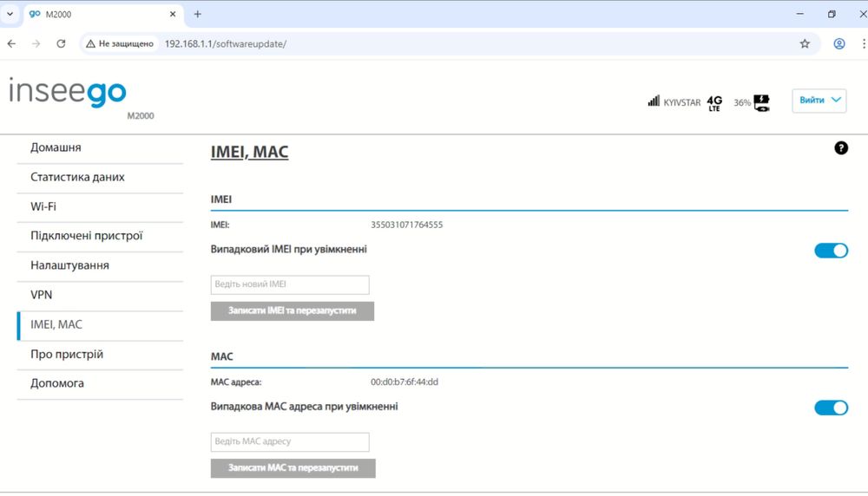868x496 pixels.
Task: Click the MAC value 00:d0:b7:6f:44:dd
Action: (404, 382)
